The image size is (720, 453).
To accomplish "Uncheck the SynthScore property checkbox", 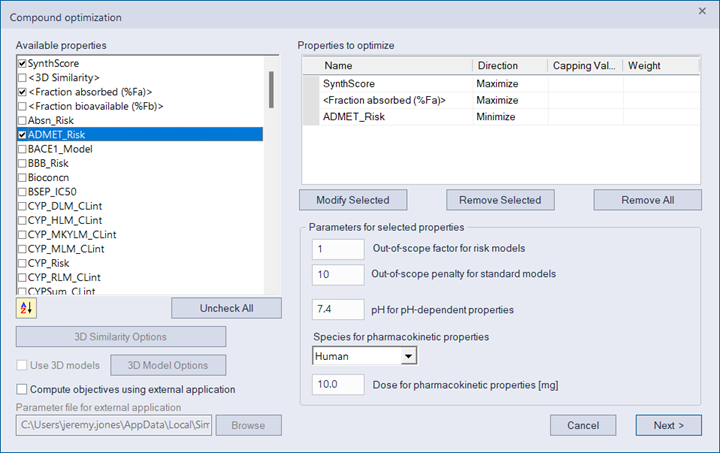I will (x=22, y=63).
